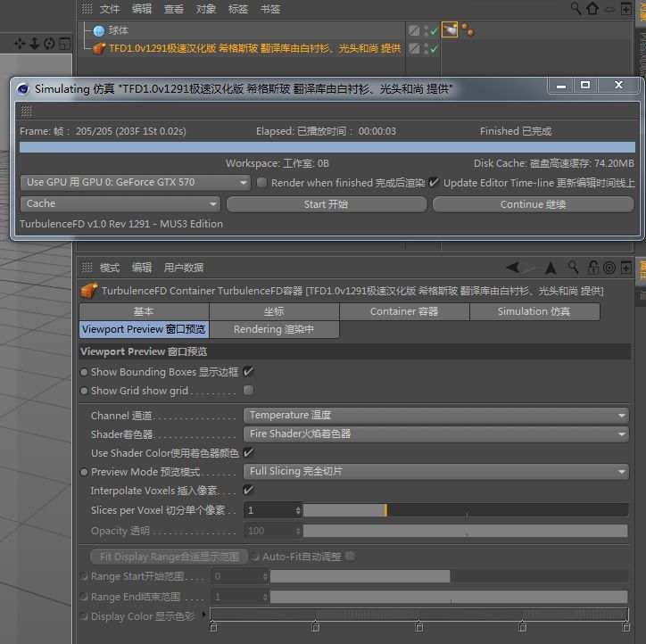This screenshot has width=646, height=644.
Task: Select the orange dots tag on 球体
Action: (468, 29)
